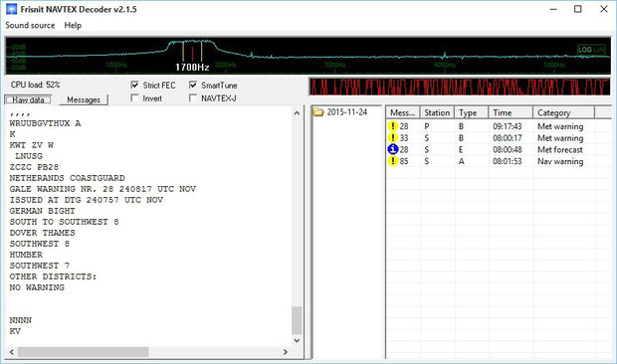Click the 08:01:53 time cell
This screenshot has width=617, height=364.
[x=508, y=161]
